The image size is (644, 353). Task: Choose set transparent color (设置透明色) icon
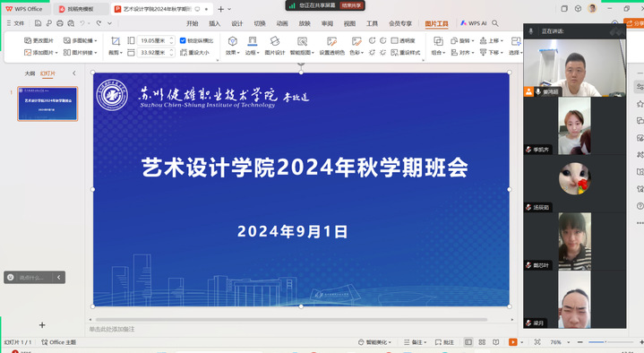[x=332, y=41]
